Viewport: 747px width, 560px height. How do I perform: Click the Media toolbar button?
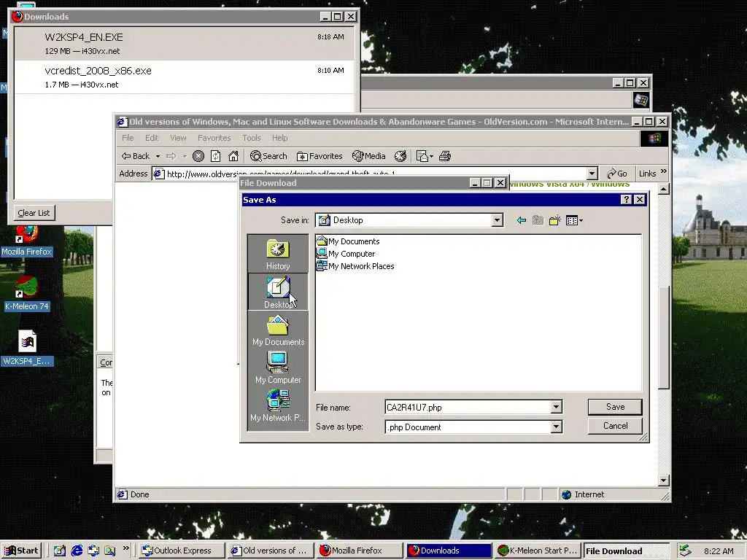coord(368,156)
